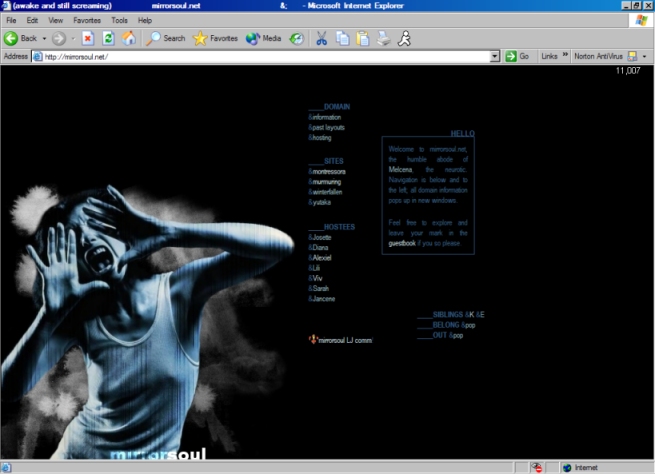Go to the Home page icon
Image resolution: width=655 pixels, height=474 pixels.
click(x=128, y=38)
